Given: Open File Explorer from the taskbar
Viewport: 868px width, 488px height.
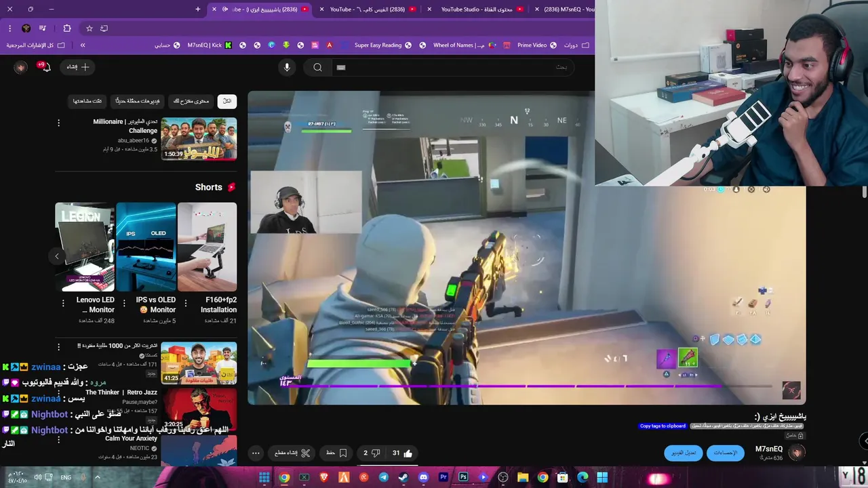Looking at the screenshot, I should tap(523, 477).
